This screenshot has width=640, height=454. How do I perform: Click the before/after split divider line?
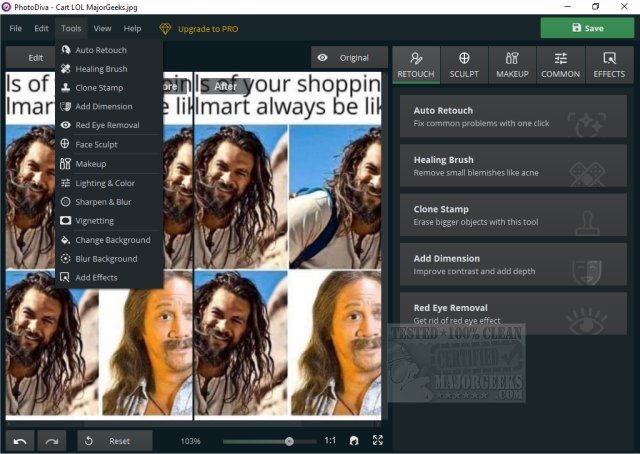click(193, 246)
